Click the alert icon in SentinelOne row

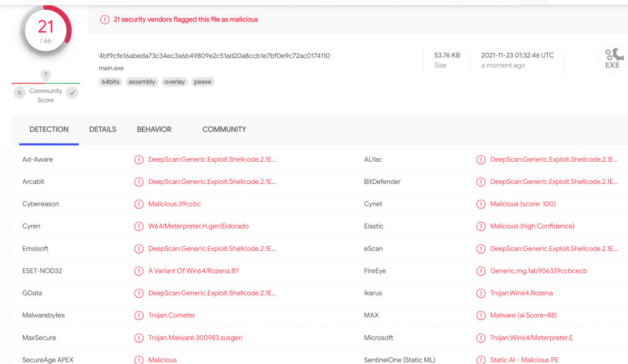pyautogui.click(x=481, y=360)
